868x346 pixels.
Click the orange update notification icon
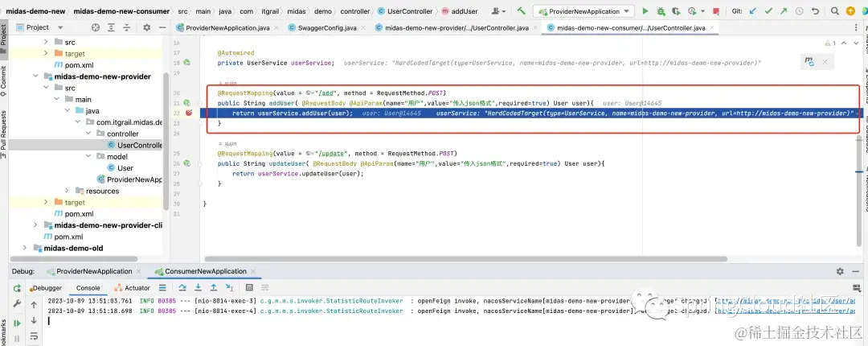point(851,11)
